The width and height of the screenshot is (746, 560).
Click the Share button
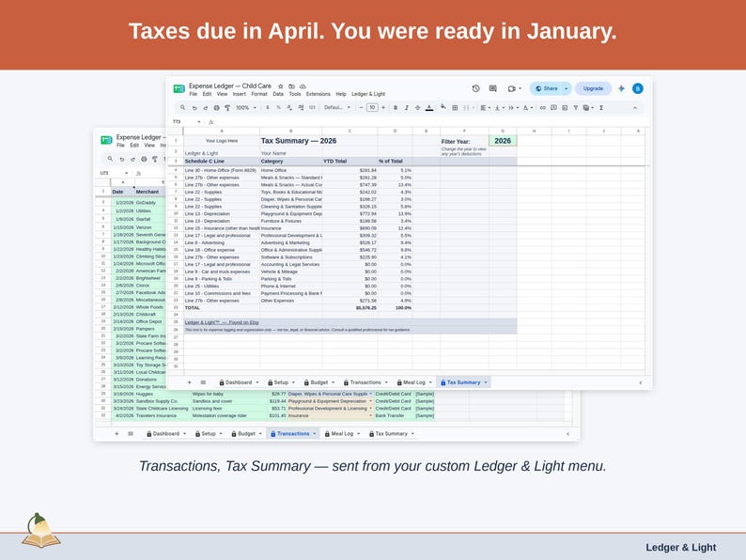547,88
